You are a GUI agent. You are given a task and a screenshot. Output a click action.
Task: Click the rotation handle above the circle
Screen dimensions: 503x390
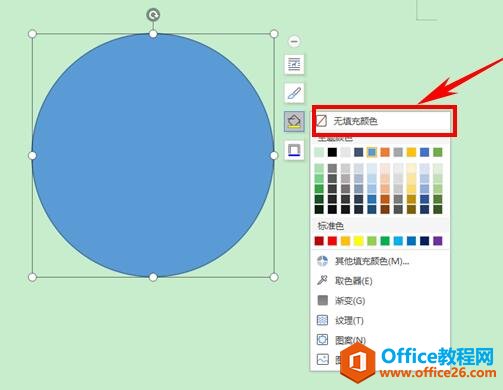(153, 15)
